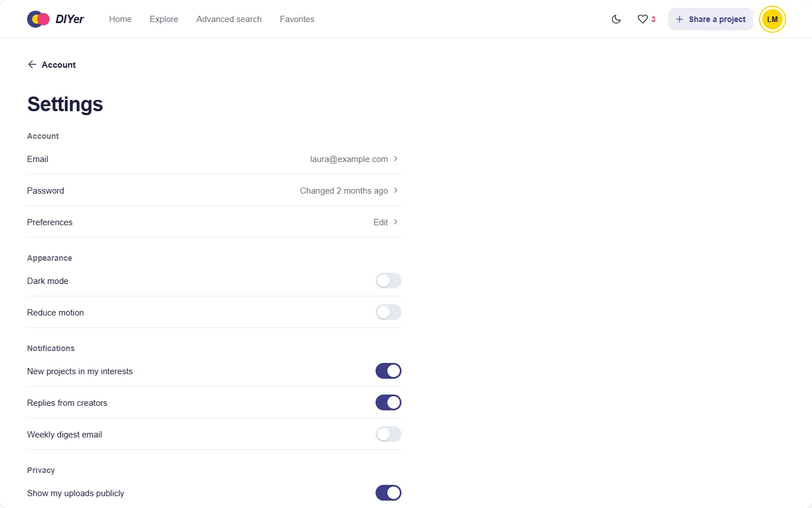Enable the Weekly digest email switch
The width and height of the screenshot is (812, 508).
coord(389,434)
